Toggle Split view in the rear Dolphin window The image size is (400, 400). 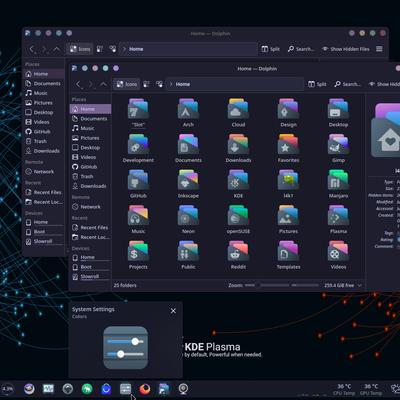pos(270,49)
